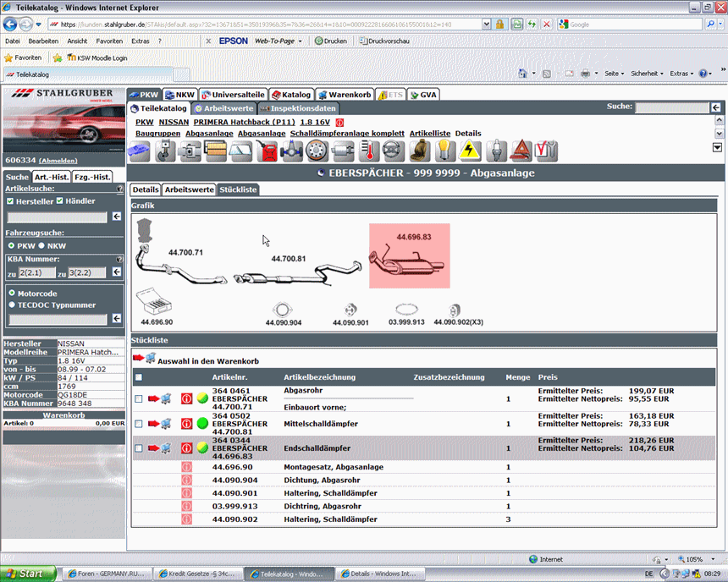Viewport: 728px width, 582px height.
Task: Click the red info icon beside 1.8 16V
Action: pos(339,123)
